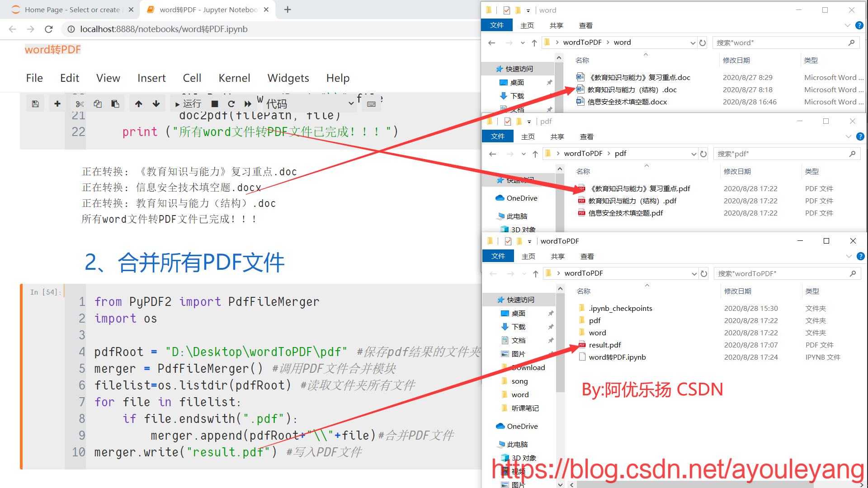This screenshot has width=868, height=488.
Task: Run the current cell with 运行 button
Action: click(188, 104)
